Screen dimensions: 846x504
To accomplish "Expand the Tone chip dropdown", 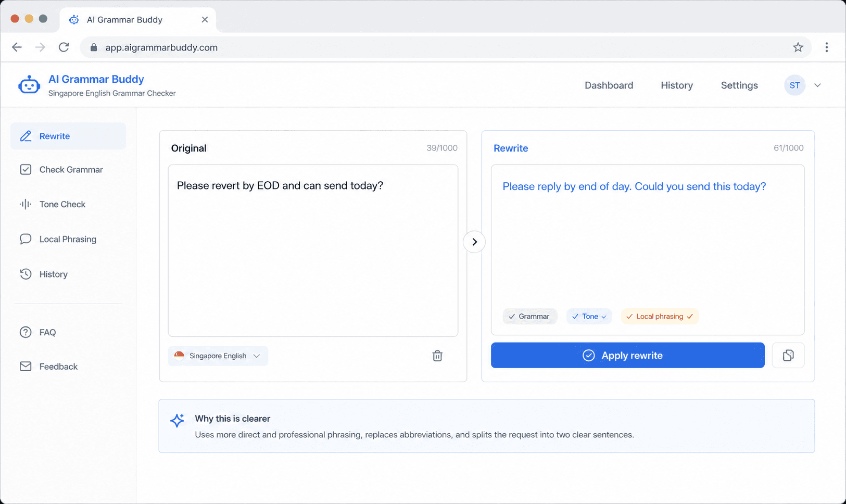I will [589, 316].
